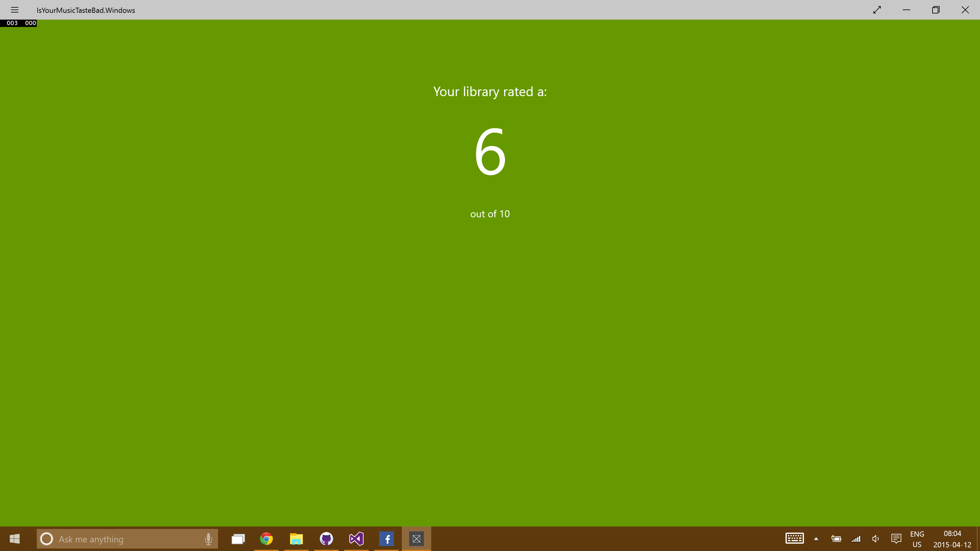Type in the 'Ask me anything' search box
980x551 pixels.
[x=126, y=539]
